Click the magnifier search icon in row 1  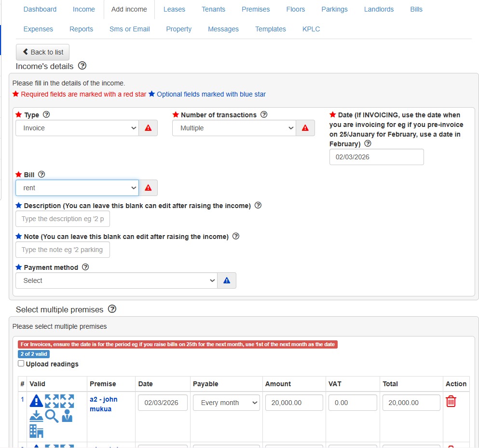click(52, 416)
